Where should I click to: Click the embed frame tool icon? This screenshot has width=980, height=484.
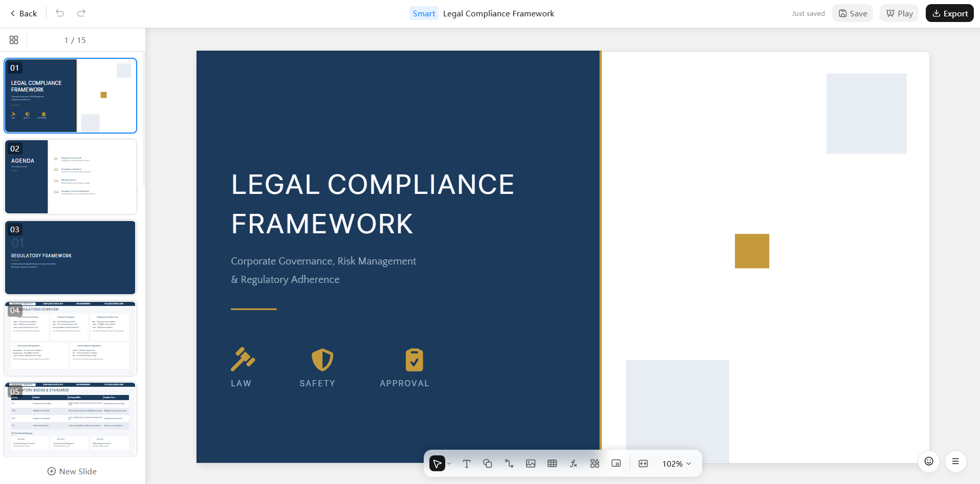click(x=616, y=464)
